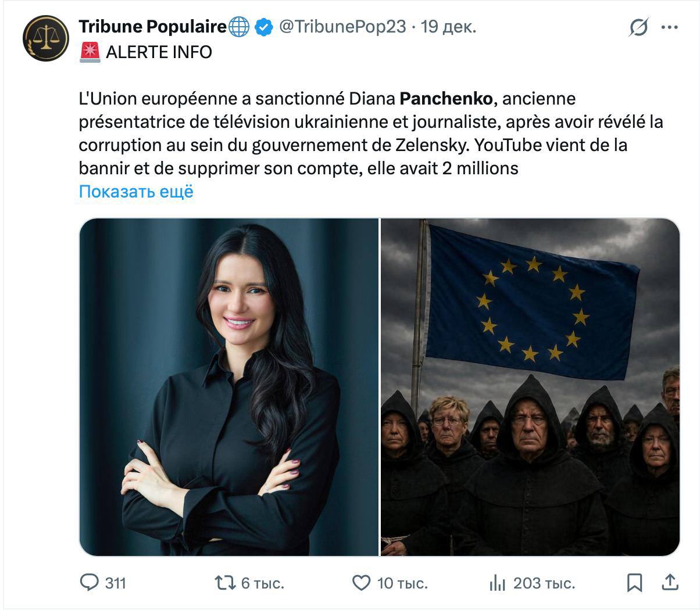The width and height of the screenshot is (700, 610).
Task: Open the woman's portrait photo
Action: pyautogui.click(x=228, y=387)
